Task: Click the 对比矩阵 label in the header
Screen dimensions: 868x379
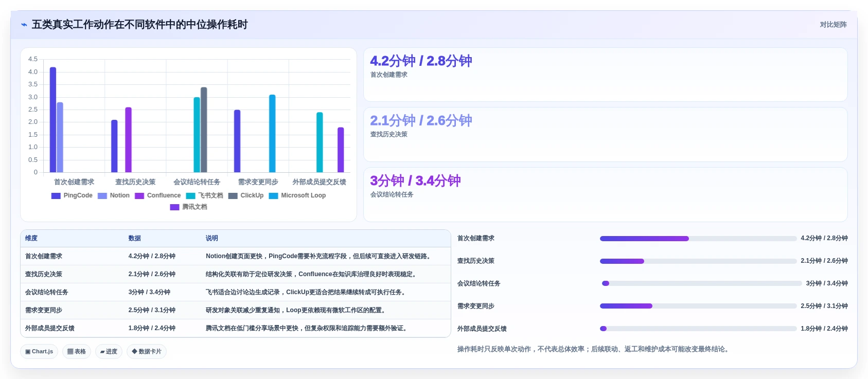Action: point(833,25)
